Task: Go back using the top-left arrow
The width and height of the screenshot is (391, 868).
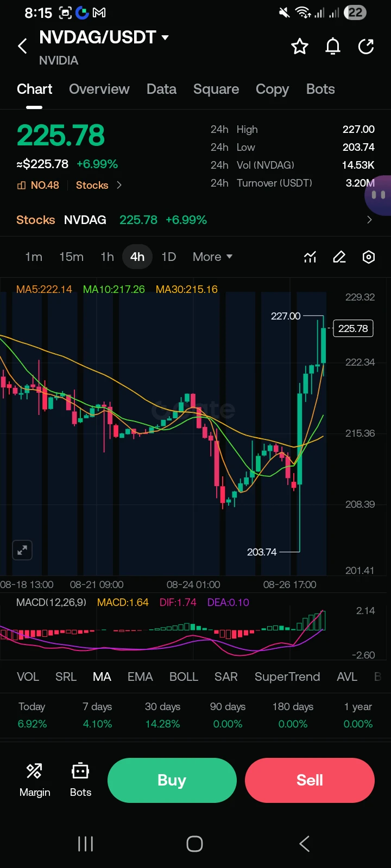Action: click(x=22, y=46)
